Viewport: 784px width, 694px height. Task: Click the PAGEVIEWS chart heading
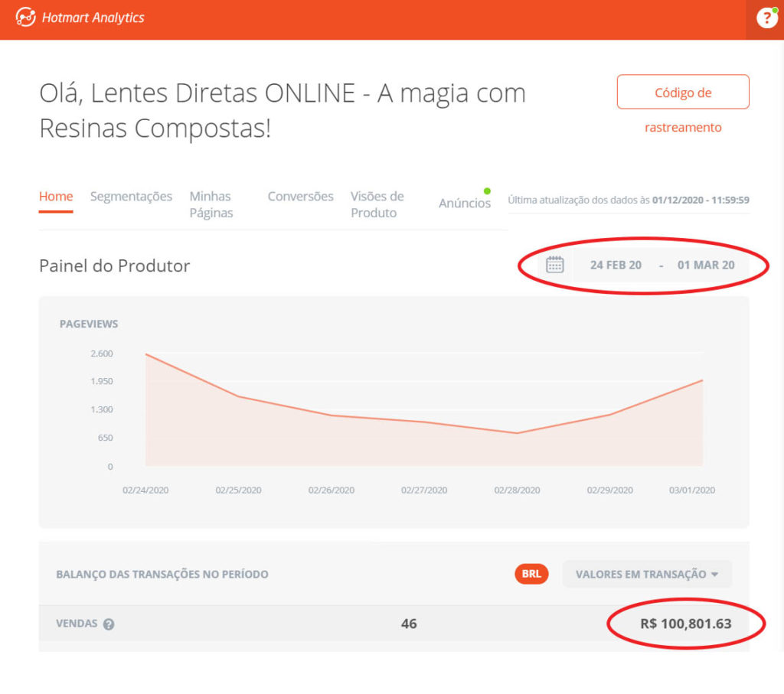coord(89,324)
